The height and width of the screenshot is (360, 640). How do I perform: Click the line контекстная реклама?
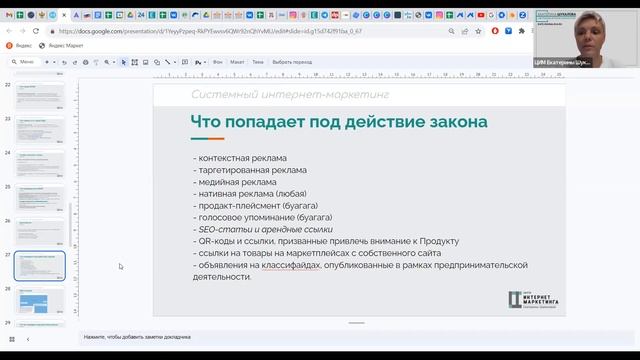click(x=240, y=158)
